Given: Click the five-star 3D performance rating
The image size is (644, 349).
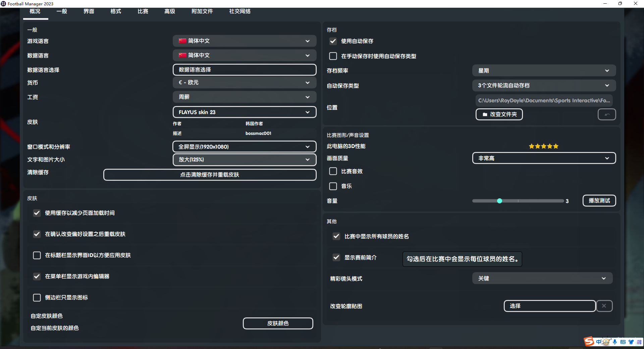Looking at the screenshot, I should (544, 146).
